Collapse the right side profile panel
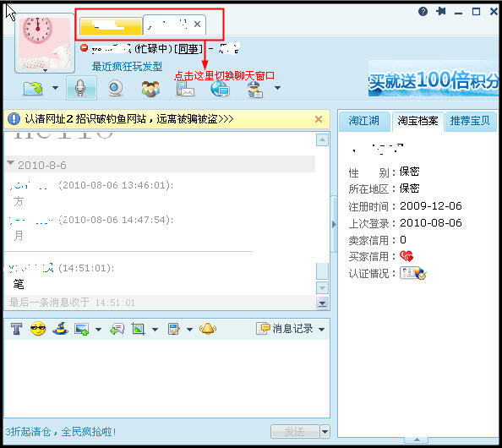 pos(334,224)
